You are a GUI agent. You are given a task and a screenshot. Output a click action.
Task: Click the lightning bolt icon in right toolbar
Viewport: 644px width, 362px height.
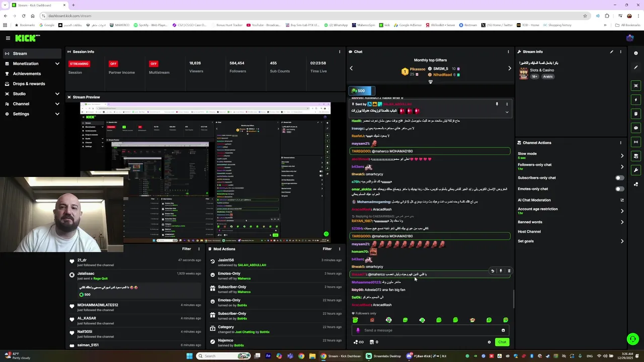click(x=636, y=100)
